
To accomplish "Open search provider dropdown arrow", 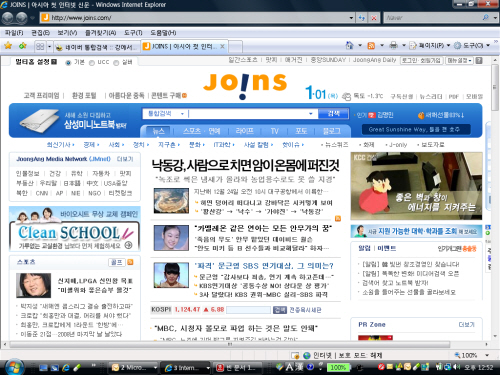I will (x=495, y=17).
